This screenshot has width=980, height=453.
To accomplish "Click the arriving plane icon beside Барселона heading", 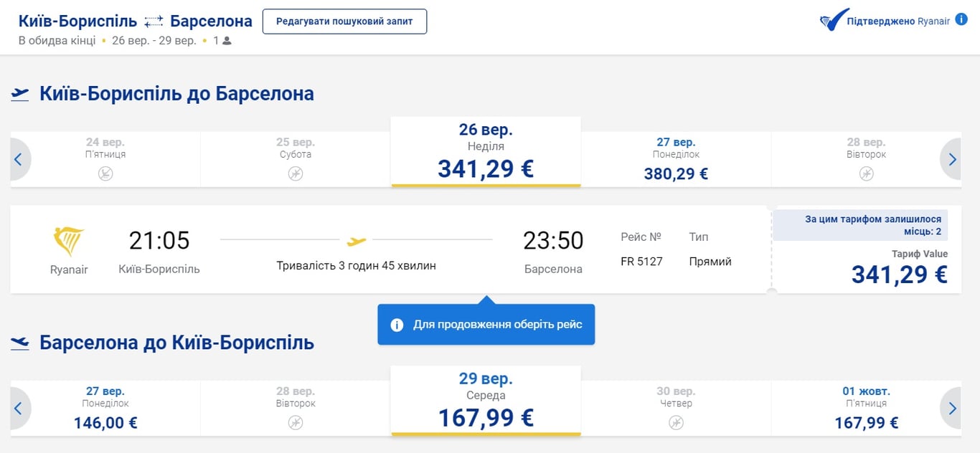I will click(20, 343).
